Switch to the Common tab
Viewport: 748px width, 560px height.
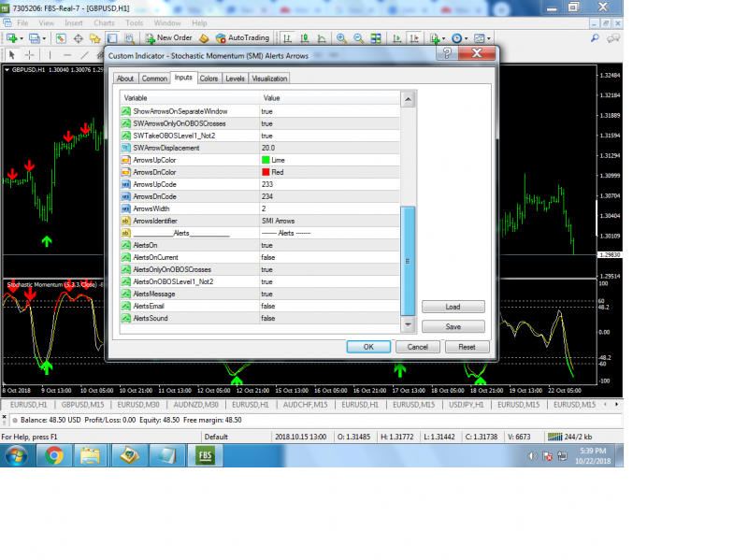point(154,79)
